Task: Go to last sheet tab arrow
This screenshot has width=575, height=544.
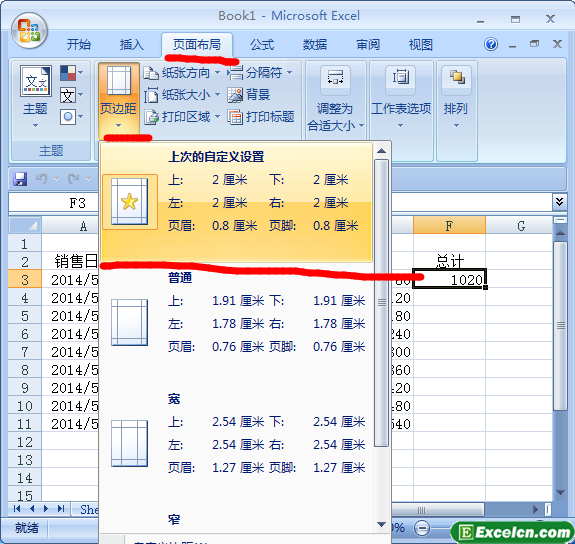Action: click(x=61, y=508)
